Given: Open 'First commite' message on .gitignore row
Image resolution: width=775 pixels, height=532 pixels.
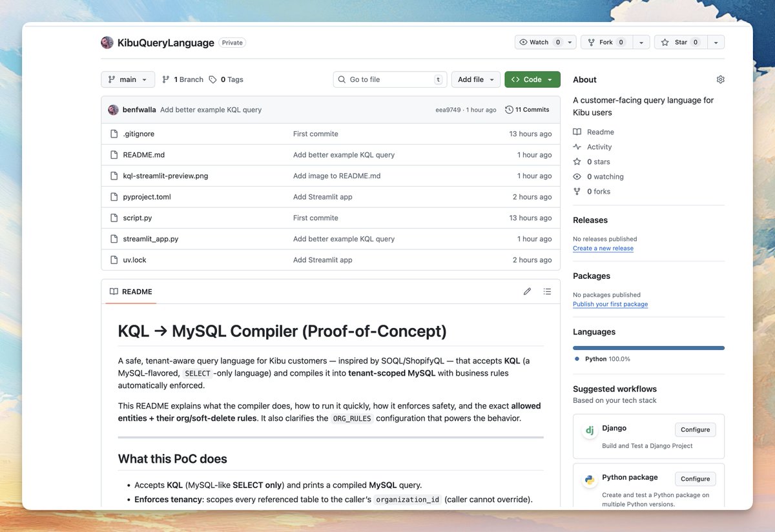Looking at the screenshot, I should click(316, 134).
